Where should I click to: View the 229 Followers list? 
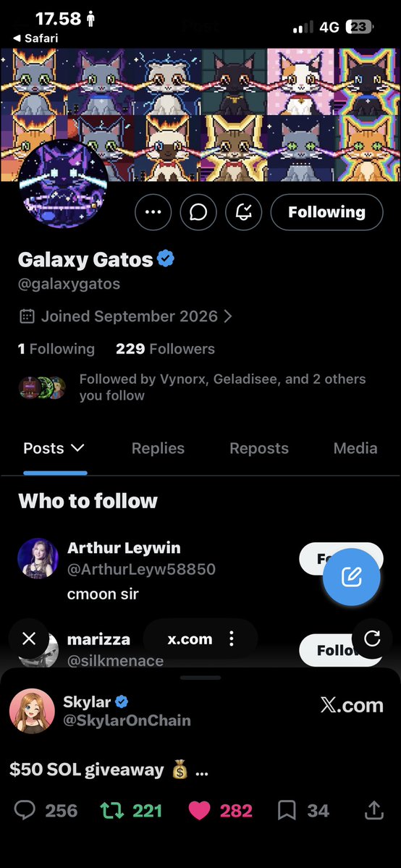[165, 349]
